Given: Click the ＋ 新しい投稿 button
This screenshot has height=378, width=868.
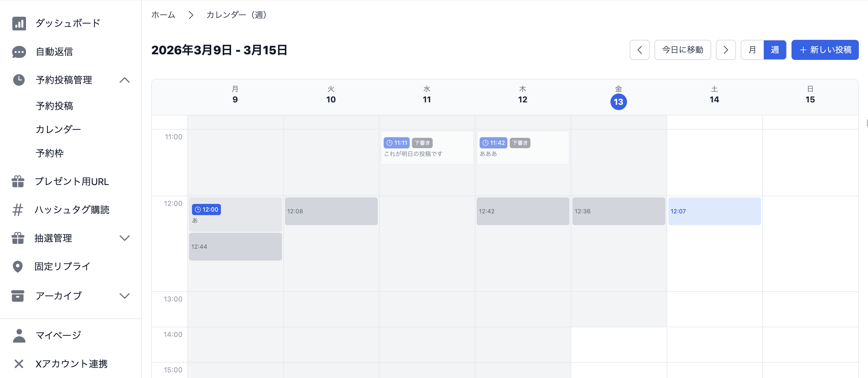Looking at the screenshot, I should tap(825, 50).
